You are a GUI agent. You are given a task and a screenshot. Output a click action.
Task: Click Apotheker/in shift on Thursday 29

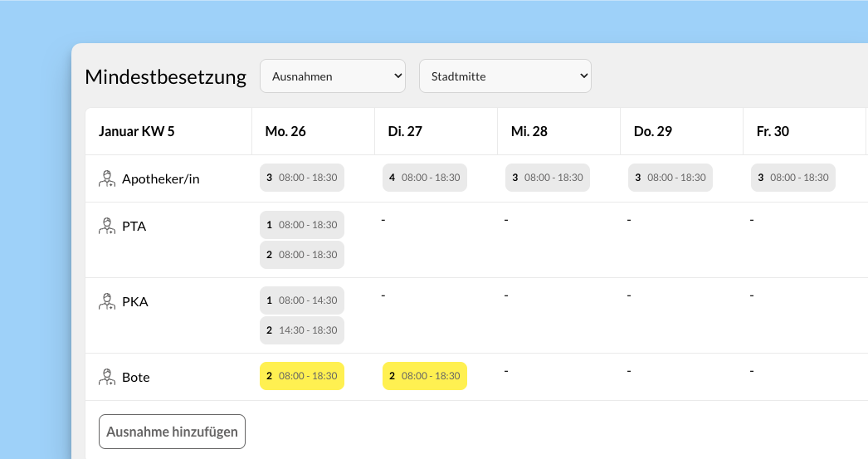(670, 178)
